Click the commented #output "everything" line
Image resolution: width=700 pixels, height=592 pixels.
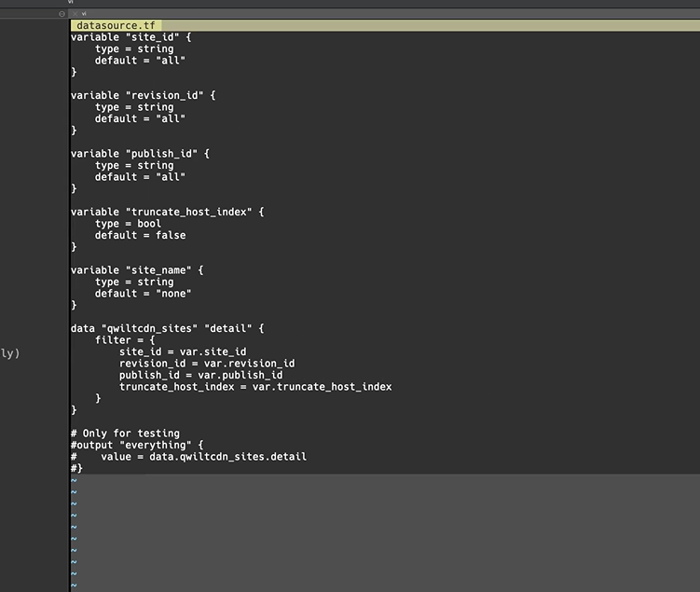pos(137,445)
